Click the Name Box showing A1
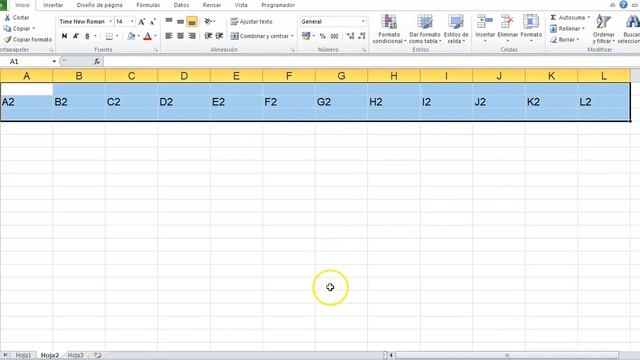 (26, 62)
